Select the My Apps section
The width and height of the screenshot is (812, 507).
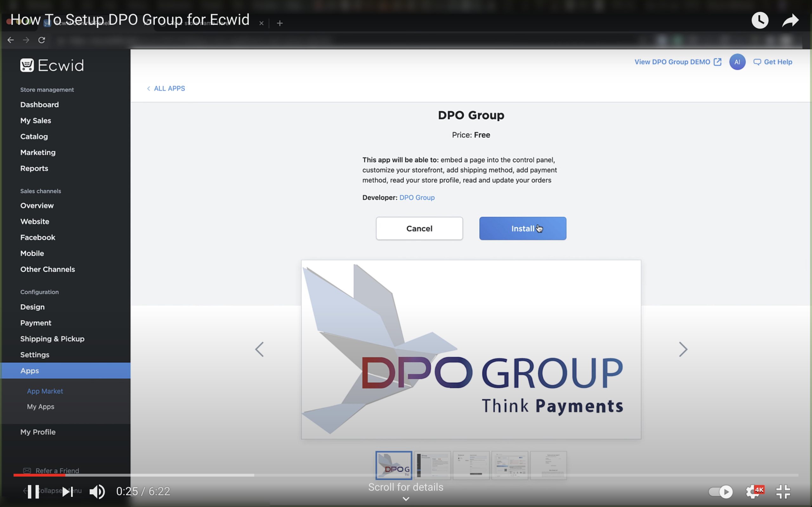coord(40,406)
